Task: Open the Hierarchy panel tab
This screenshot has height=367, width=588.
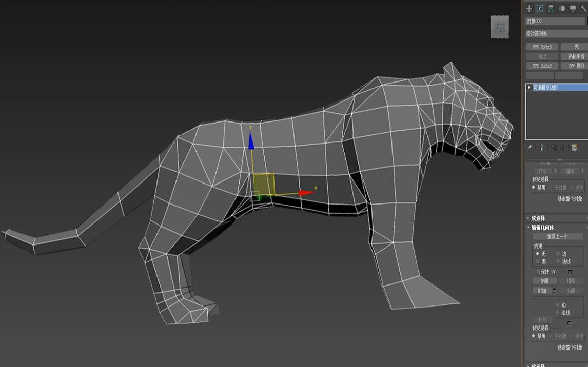Action: (551, 8)
